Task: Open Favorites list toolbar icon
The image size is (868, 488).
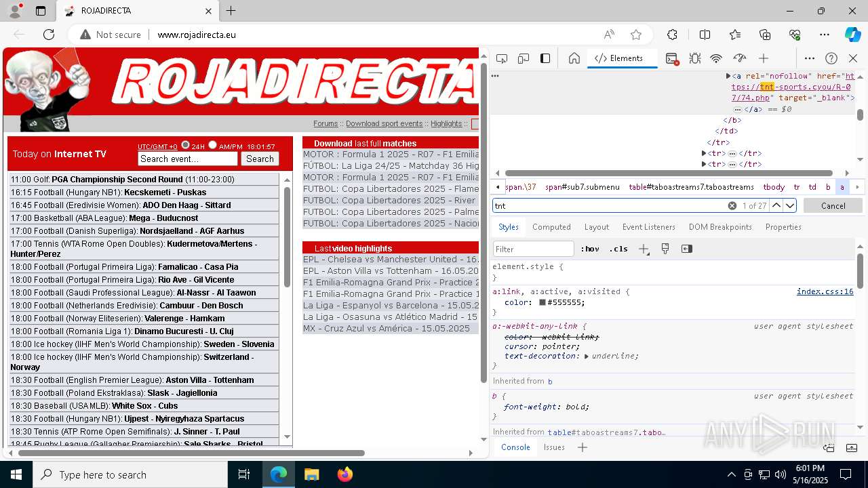Action: pos(735,35)
